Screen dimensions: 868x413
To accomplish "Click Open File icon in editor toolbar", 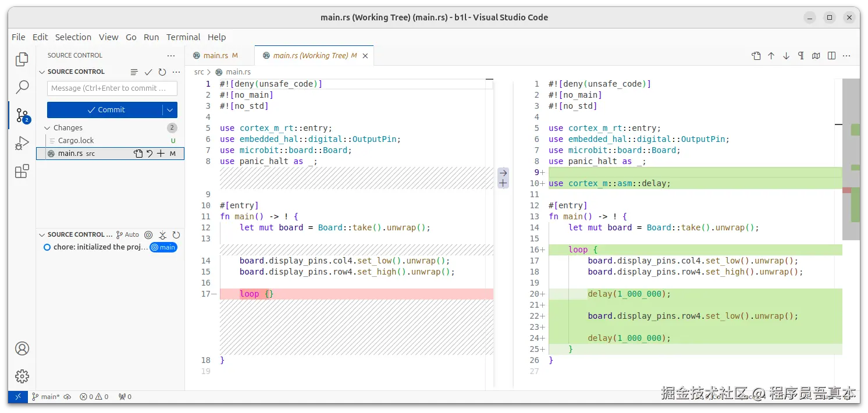I will pyautogui.click(x=756, y=56).
